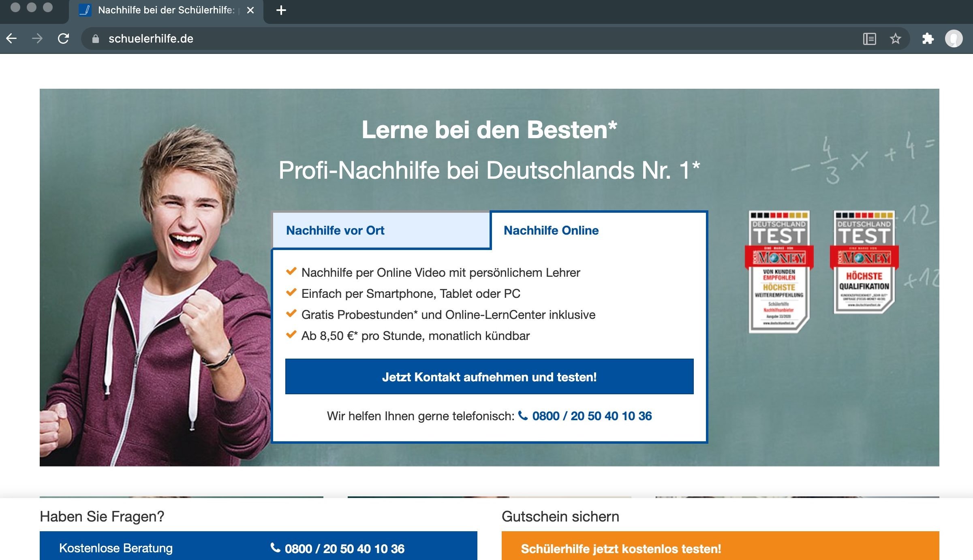
Task: Click Schülerhilfe jetzt kostenlos testen button
Action: (x=720, y=546)
